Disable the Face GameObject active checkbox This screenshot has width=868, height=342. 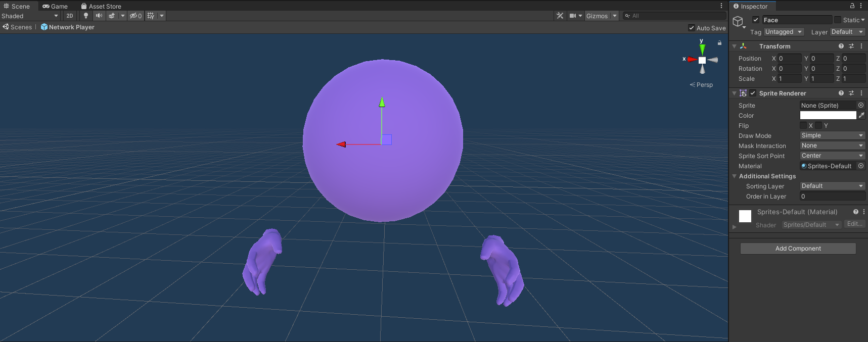pyautogui.click(x=756, y=20)
